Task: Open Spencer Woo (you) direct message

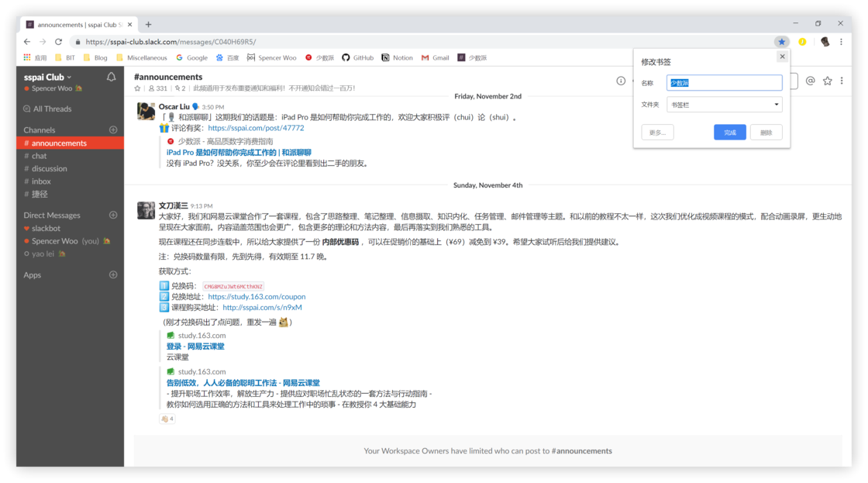Action: coord(71,241)
